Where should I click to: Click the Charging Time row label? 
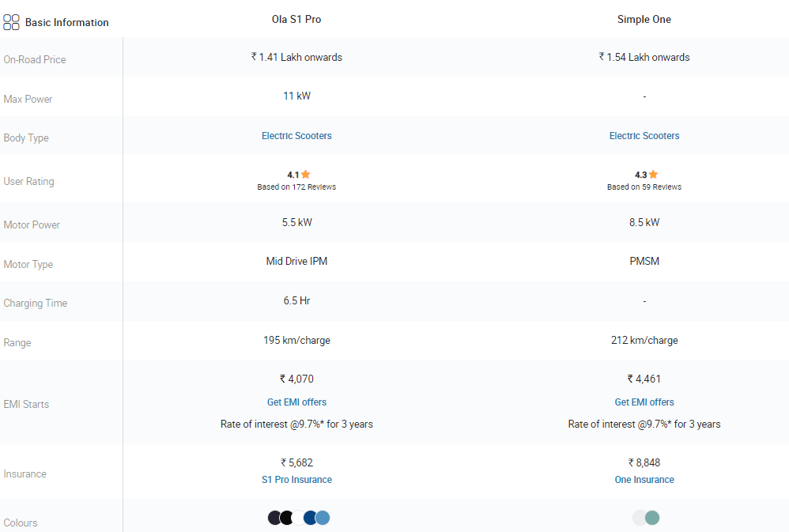click(x=36, y=303)
